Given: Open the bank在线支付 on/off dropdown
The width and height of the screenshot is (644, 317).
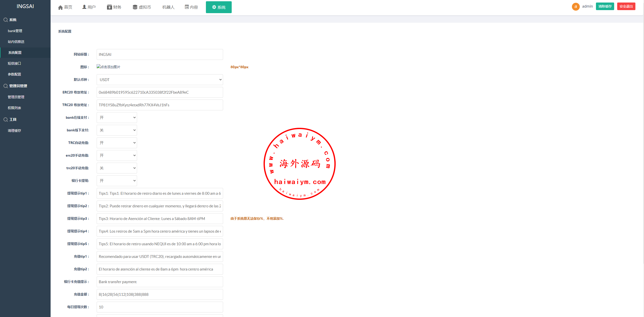Looking at the screenshot, I should [117, 117].
